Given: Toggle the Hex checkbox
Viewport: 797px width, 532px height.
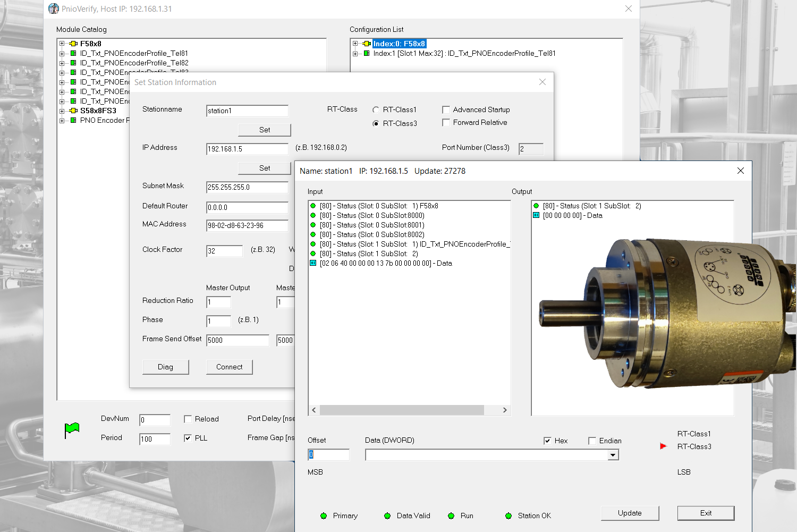Looking at the screenshot, I should click(x=547, y=441).
